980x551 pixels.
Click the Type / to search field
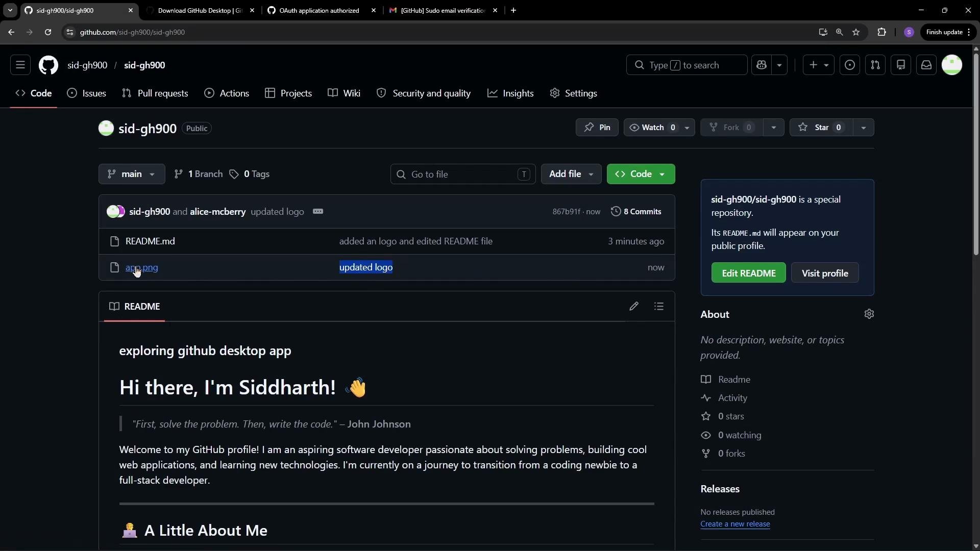point(687,65)
